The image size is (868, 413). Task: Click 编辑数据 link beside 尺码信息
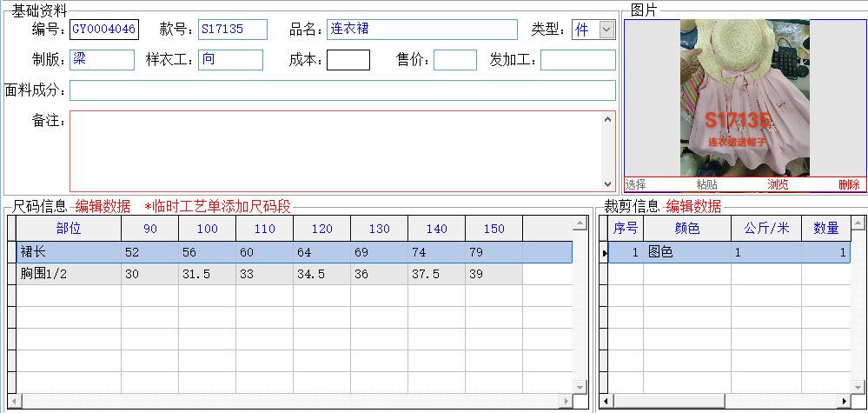tap(103, 207)
